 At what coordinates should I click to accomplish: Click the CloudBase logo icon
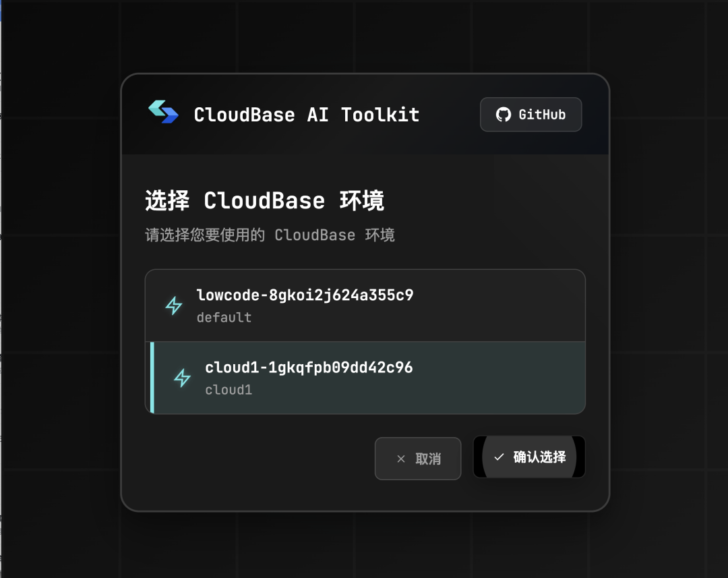point(163,112)
